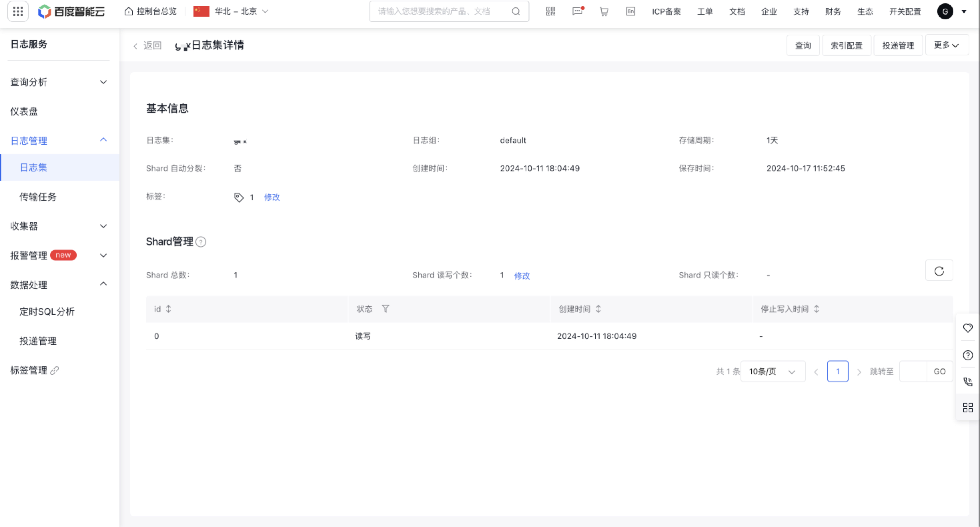
Task: Click 返回 to go back
Action: 147,46
